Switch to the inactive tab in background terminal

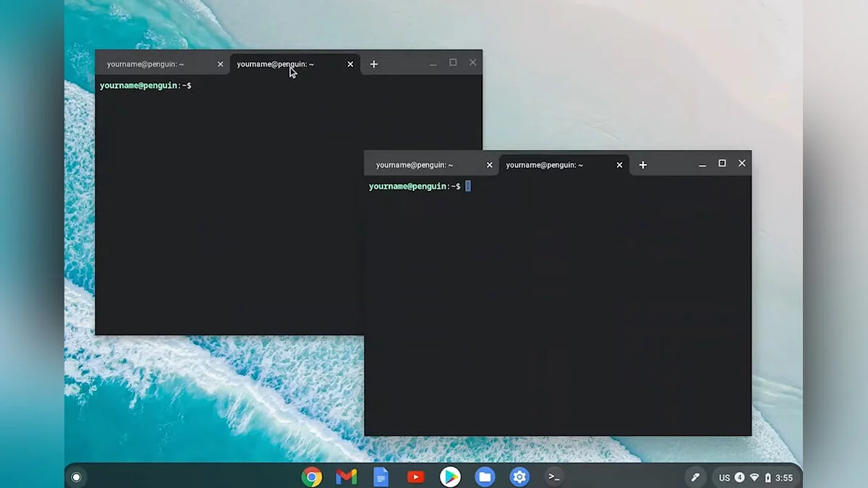[150, 64]
